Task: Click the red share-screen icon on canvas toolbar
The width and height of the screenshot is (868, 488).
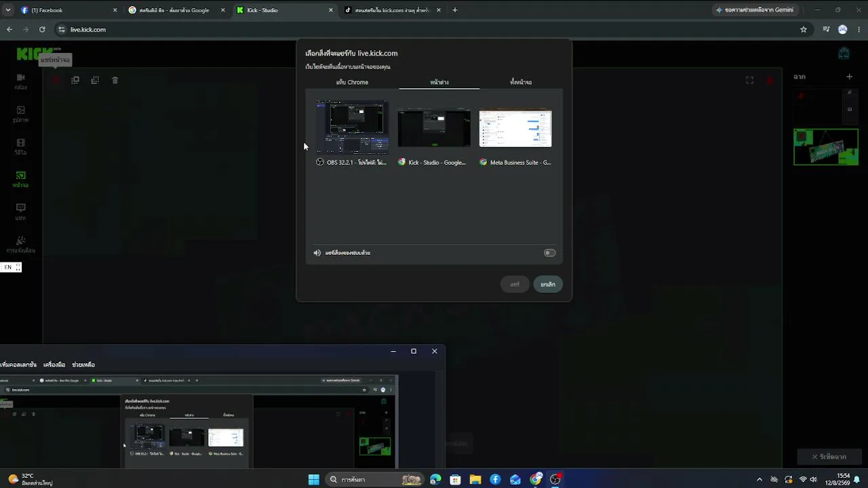Action: [x=56, y=80]
